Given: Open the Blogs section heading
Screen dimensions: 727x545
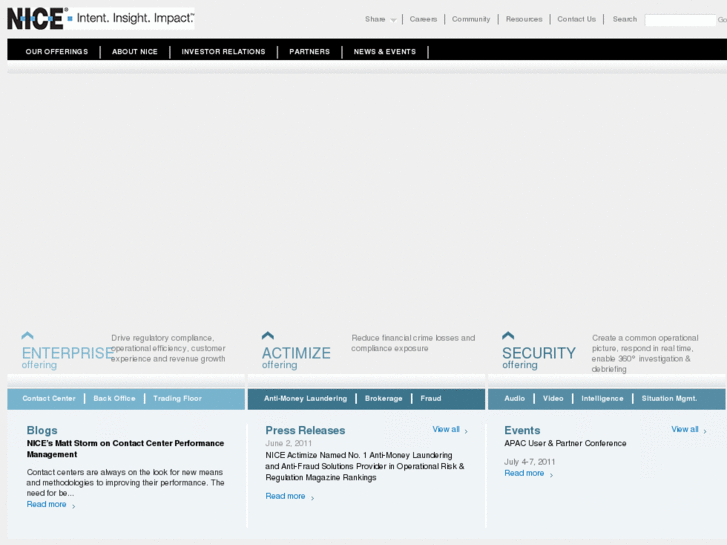Looking at the screenshot, I should [x=42, y=430].
